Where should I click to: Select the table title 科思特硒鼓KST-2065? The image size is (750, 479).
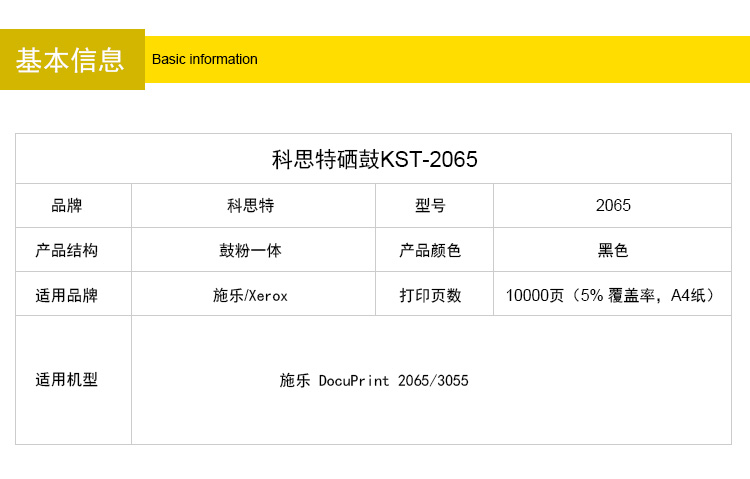[374, 159]
